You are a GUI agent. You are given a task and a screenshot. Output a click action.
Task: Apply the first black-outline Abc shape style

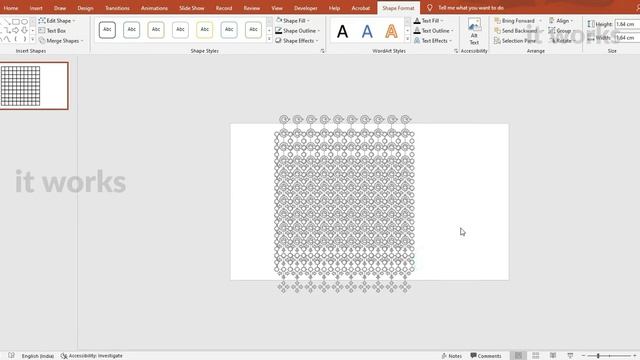107,30
